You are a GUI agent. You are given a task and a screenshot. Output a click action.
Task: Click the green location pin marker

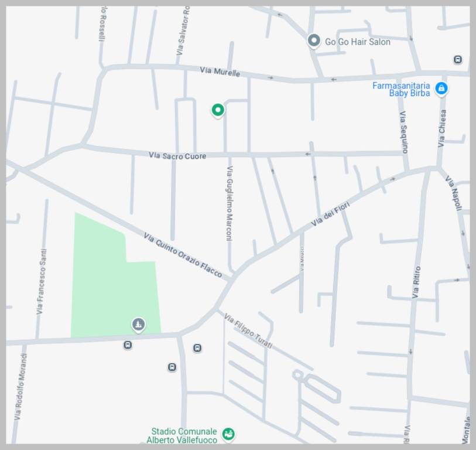[218, 111]
